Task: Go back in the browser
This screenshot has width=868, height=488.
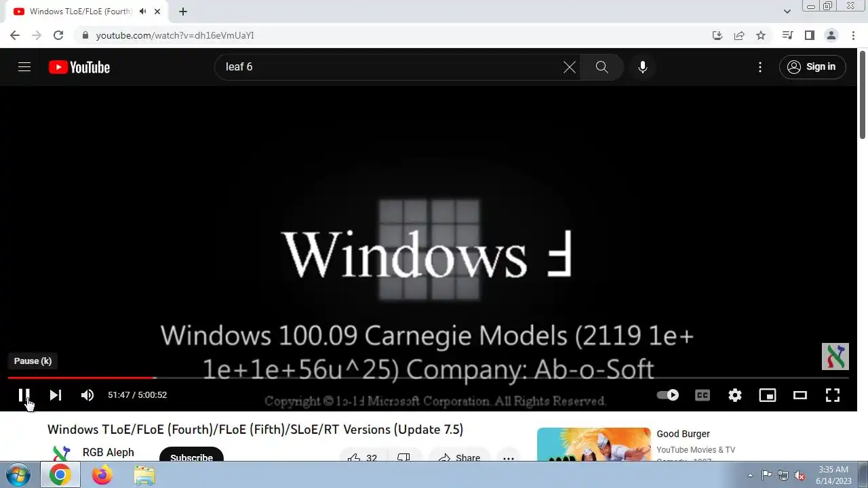Action: [x=15, y=35]
